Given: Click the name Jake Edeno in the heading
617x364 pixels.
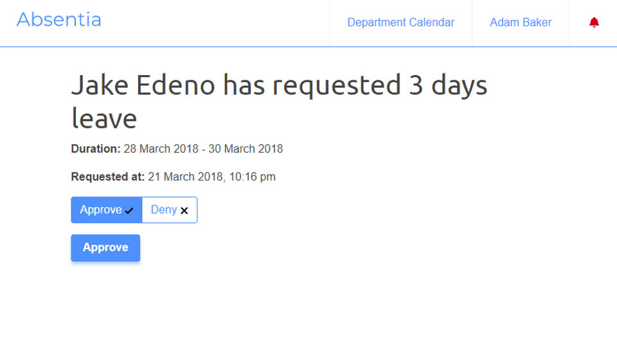Looking at the screenshot, I should click(143, 85).
